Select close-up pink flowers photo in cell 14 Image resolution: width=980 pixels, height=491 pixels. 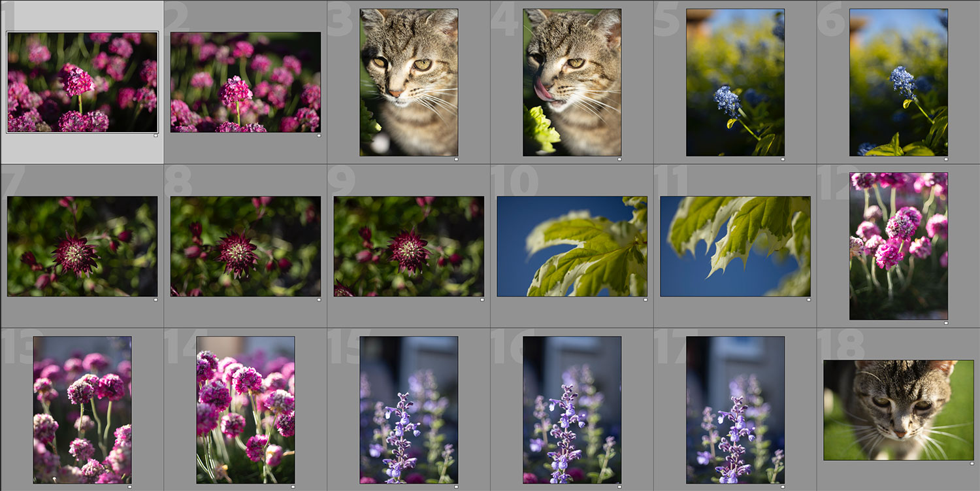tap(246, 410)
